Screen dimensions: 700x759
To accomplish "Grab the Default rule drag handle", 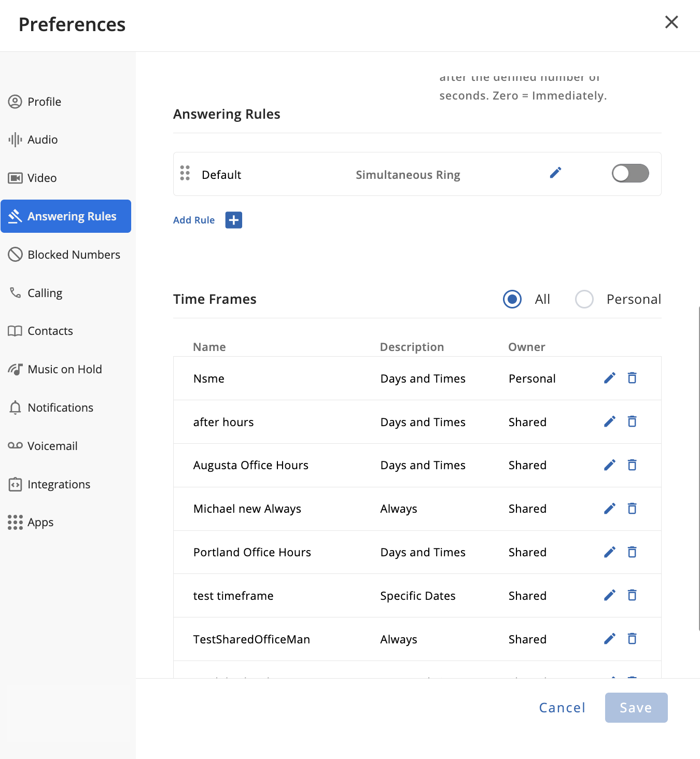I will tap(185, 173).
